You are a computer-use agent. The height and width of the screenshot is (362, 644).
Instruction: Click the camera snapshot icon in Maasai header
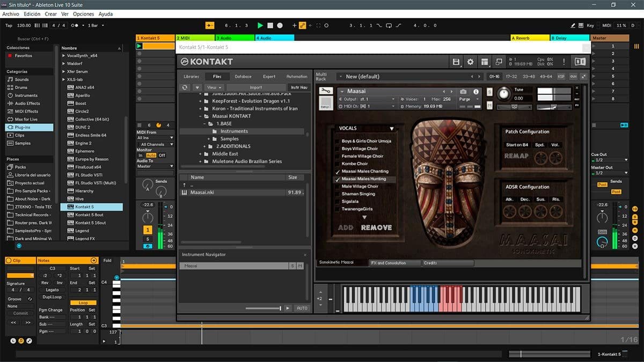(x=464, y=92)
